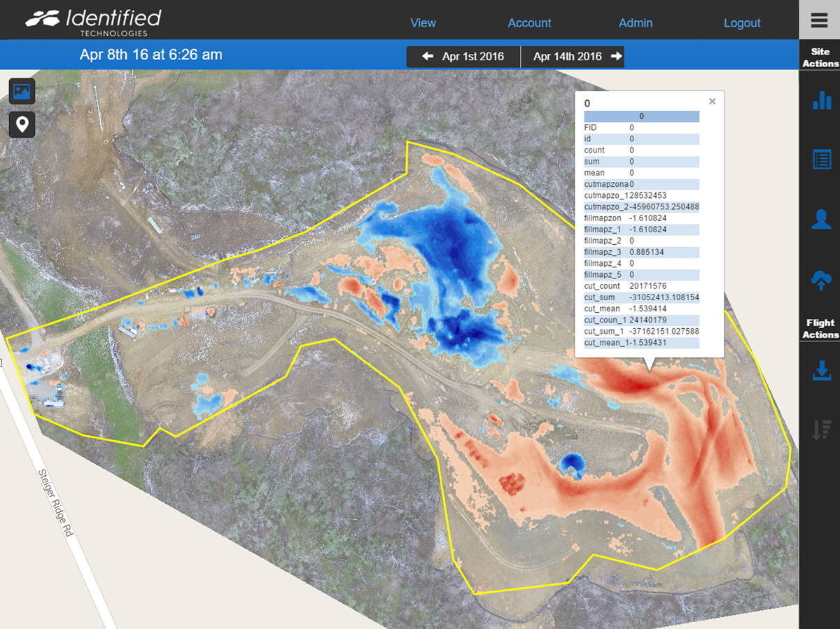Close the attribute popup

712,101
